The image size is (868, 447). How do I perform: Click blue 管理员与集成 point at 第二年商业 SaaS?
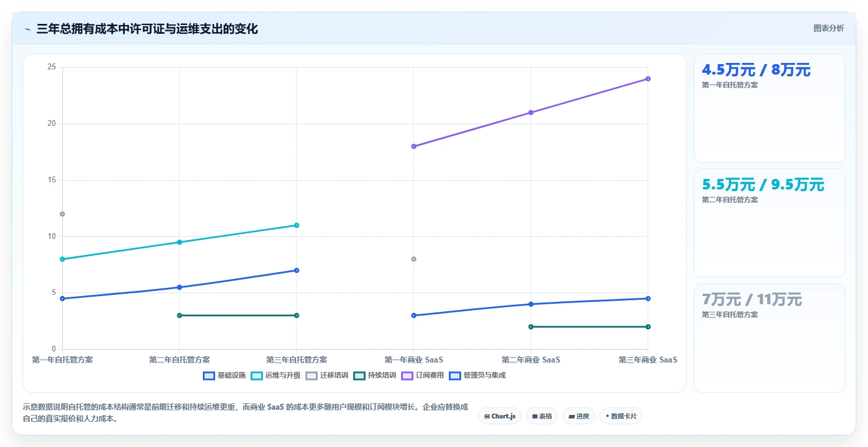530,304
